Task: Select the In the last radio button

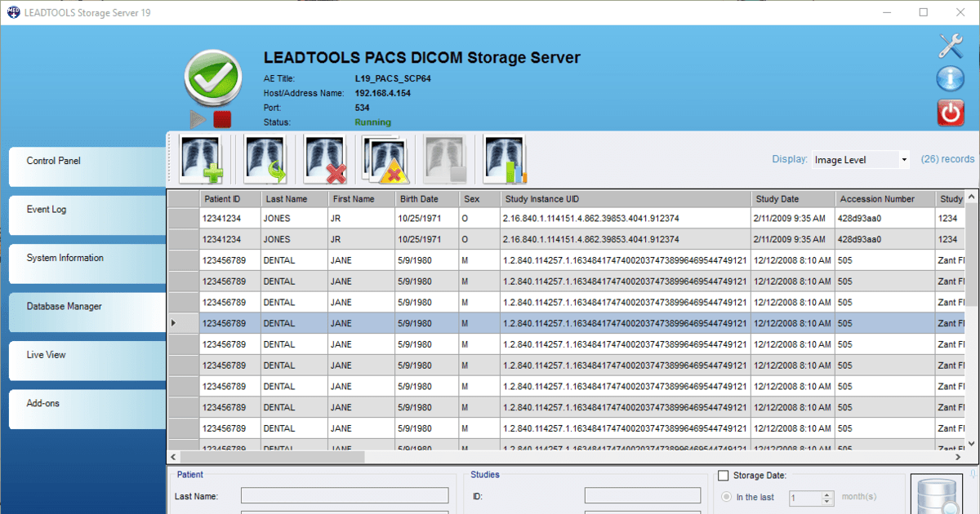Action: click(x=727, y=498)
